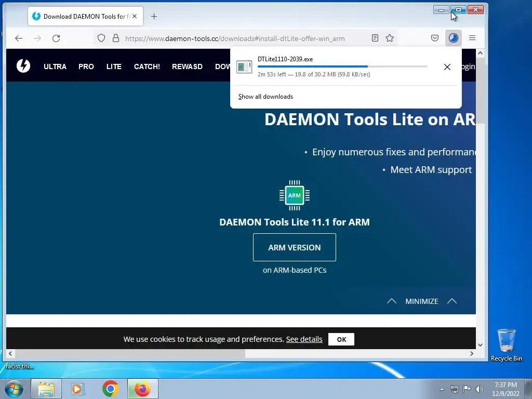
Task: Click the download progress bar
Action: pos(342,66)
